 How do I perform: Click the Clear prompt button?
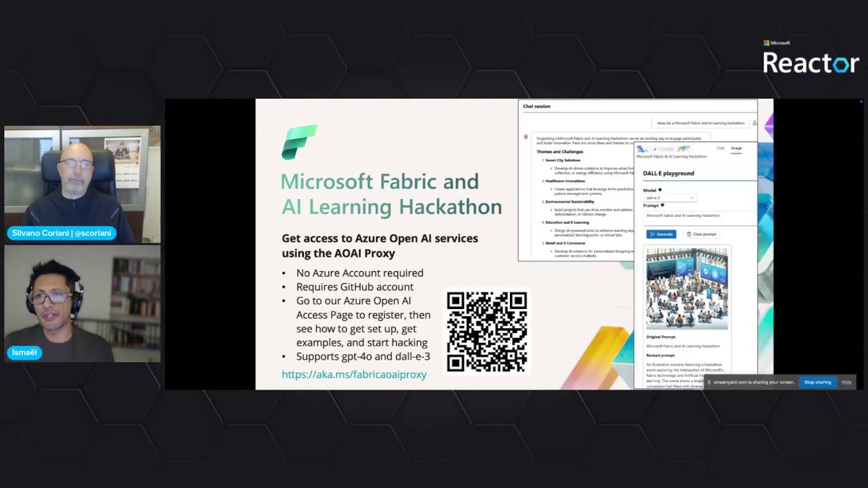pos(701,234)
